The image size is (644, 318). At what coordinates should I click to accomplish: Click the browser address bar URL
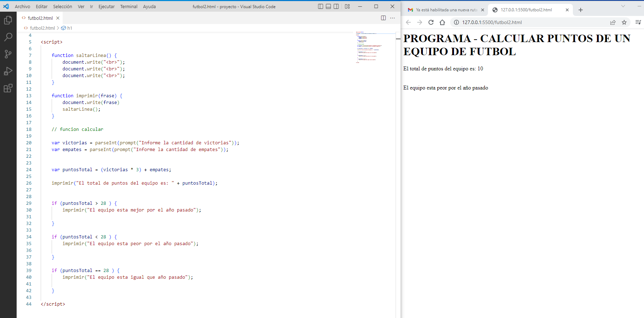pyautogui.click(x=492, y=22)
